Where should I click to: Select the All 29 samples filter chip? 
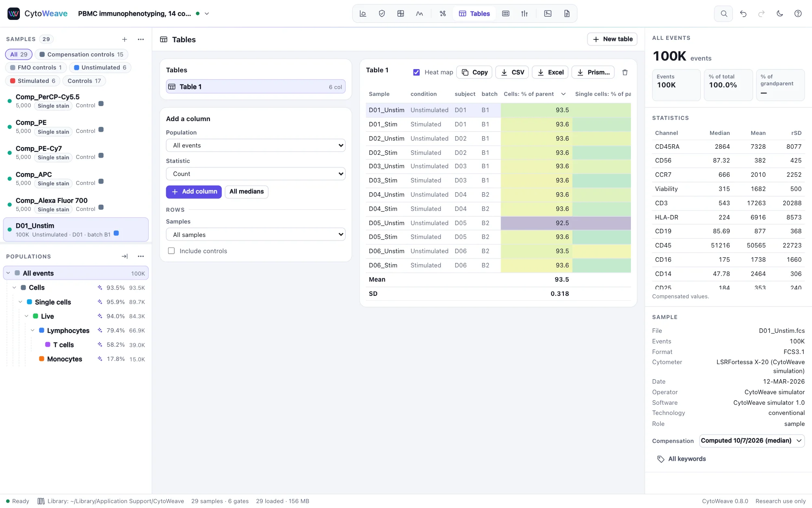(19, 54)
